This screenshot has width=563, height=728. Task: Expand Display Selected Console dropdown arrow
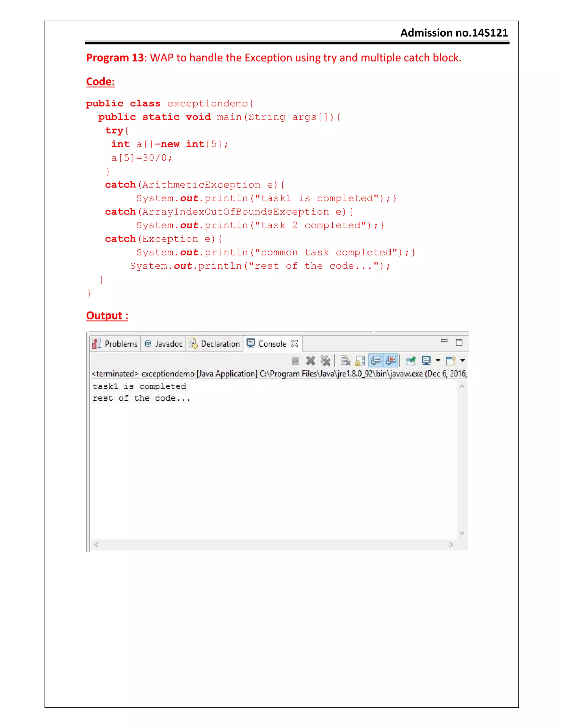tap(438, 361)
